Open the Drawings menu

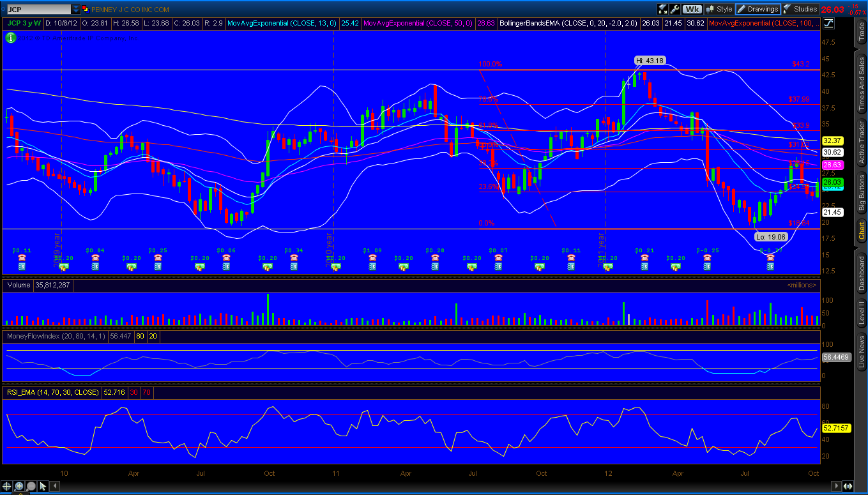758,9
